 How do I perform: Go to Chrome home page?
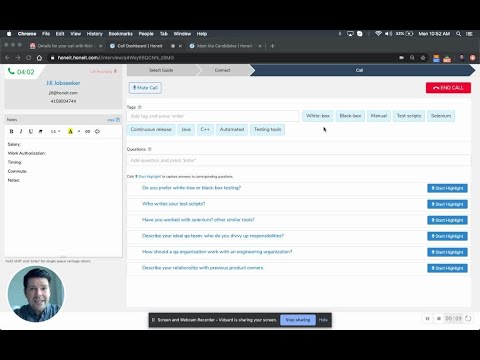(x=39, y=58)
